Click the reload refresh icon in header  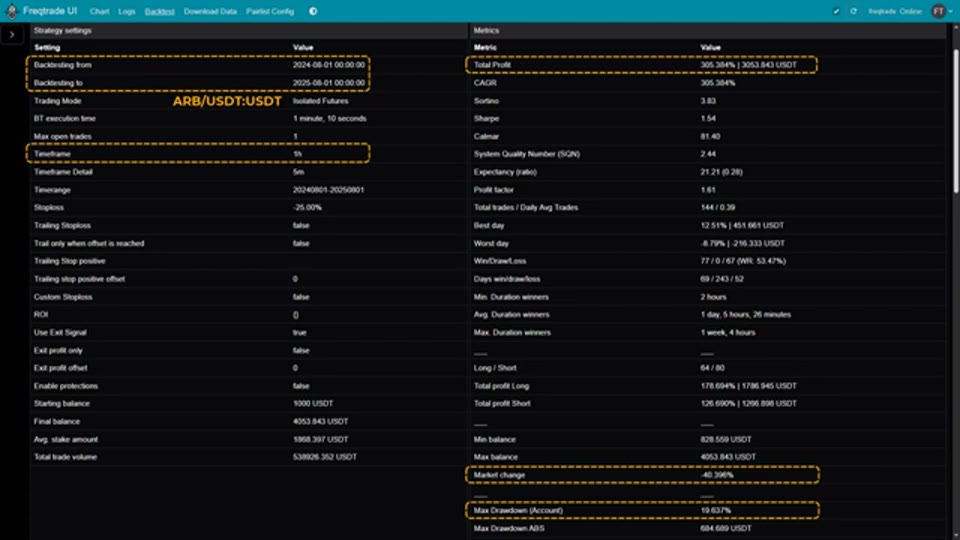tap(853, 11)
